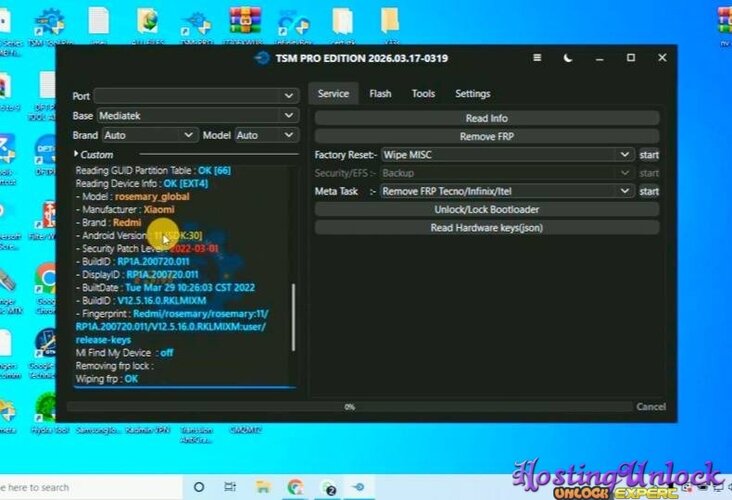This screenshot has width=732, height=500.
Task: Open the hamburger menu in title bar
Action: (537, 58)
